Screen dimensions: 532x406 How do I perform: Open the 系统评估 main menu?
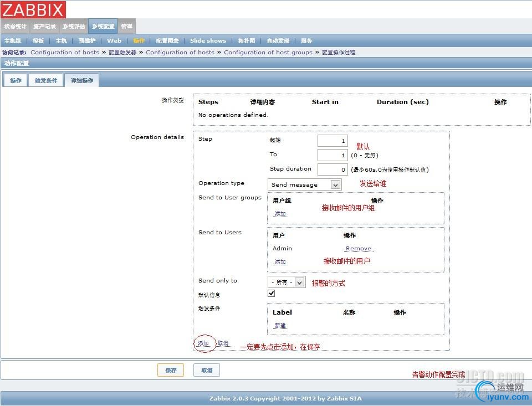tap(74, 27)
